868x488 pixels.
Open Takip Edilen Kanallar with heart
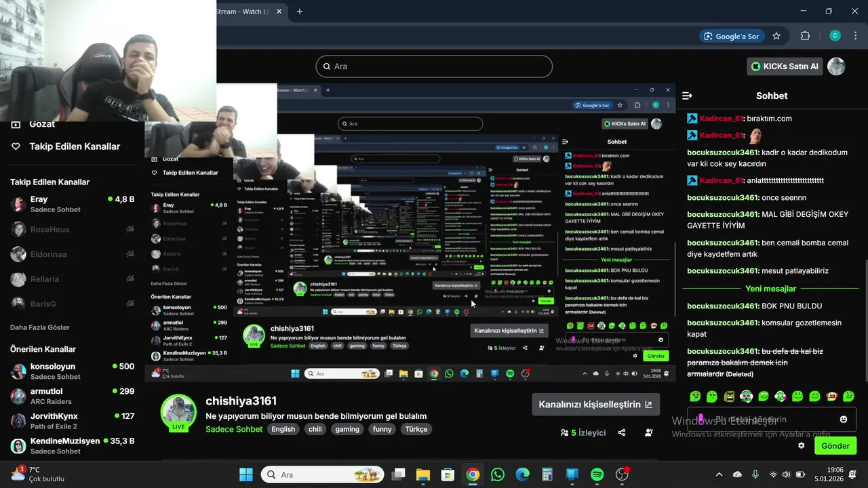66,146
